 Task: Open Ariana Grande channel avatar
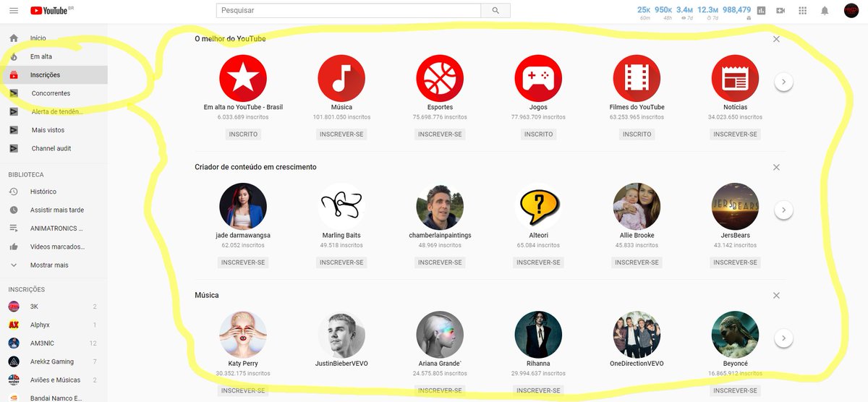(440, 335)
